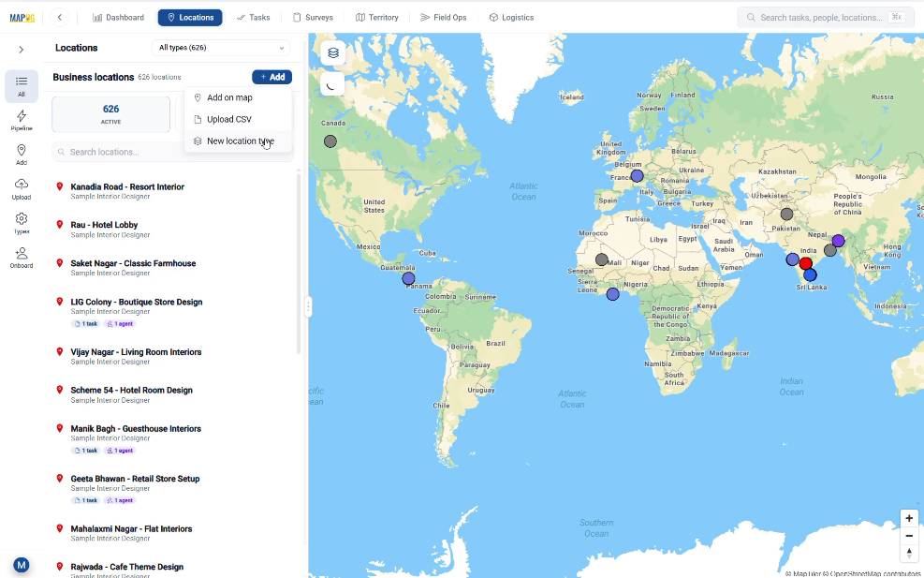This screenshot has height=578, width=924.
Task: Click the locations list scrollbar
Action: pos(299,262)
